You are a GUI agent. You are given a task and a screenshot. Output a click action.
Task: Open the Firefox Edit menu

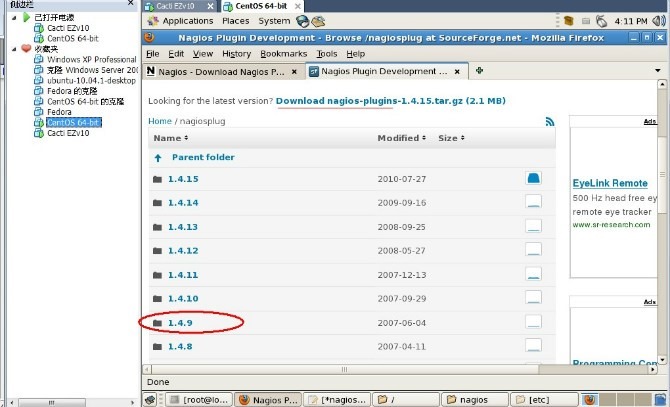(176, 54)
